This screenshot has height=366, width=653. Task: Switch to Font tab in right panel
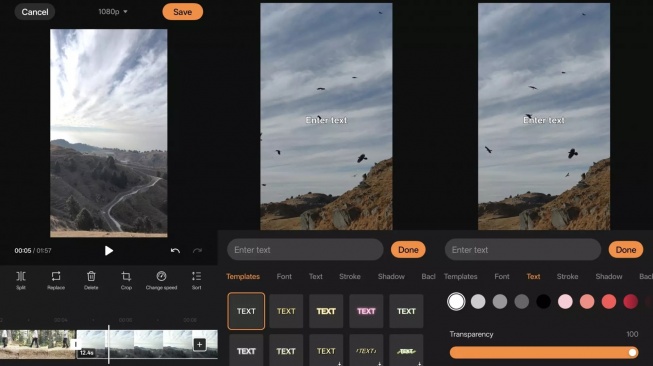point(502,276)
